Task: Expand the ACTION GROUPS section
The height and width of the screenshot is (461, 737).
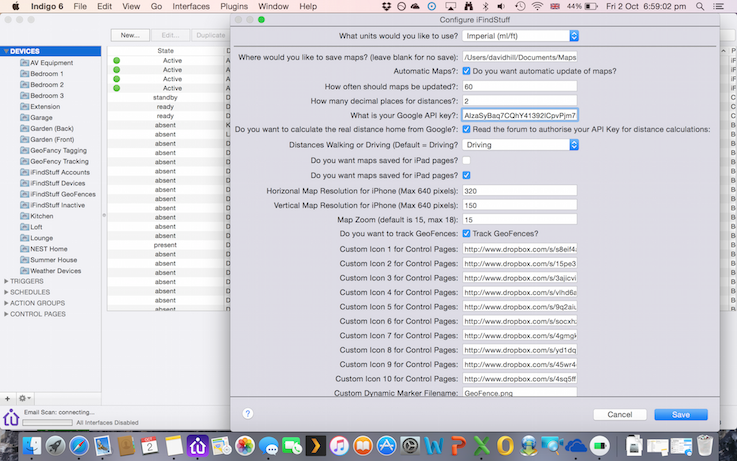Action: pyautogui.click(x=6, y=303)
